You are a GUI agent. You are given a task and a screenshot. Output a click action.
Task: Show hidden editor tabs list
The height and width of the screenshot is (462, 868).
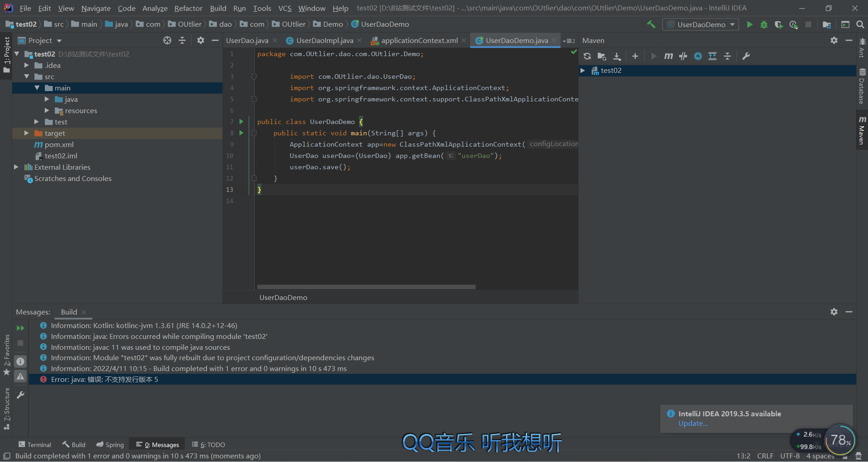tap(569, 41)
